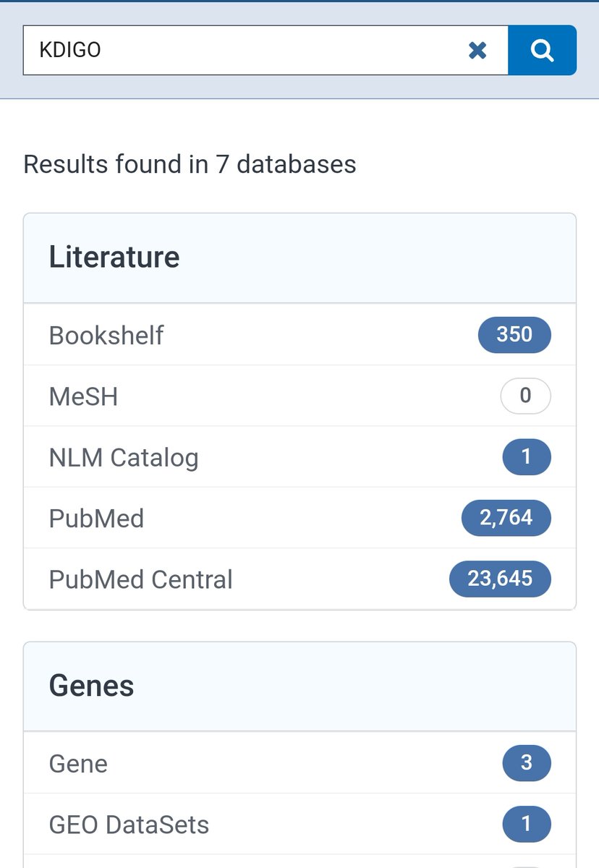Click the magnifying glass search button
Screen dimensions: 599x868
tap(542, 50)
